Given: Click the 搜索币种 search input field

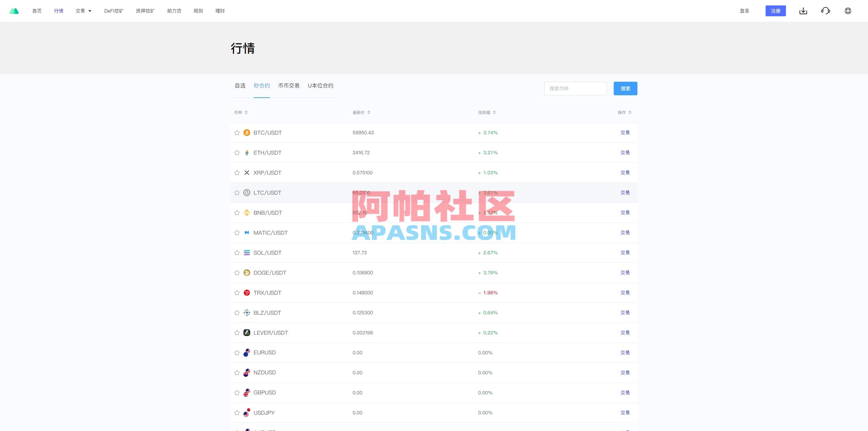Looking at the screenshot, I should click(575, 88).
